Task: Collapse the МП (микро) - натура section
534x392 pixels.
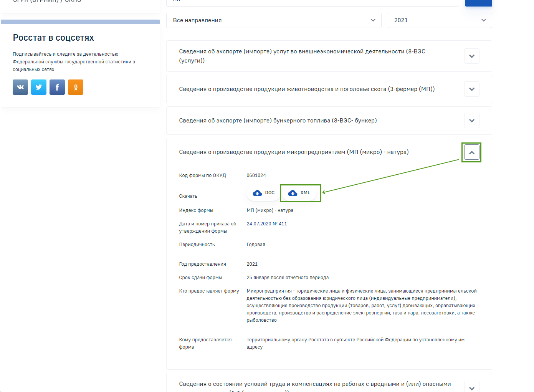Action: click(x=472, y=152)
